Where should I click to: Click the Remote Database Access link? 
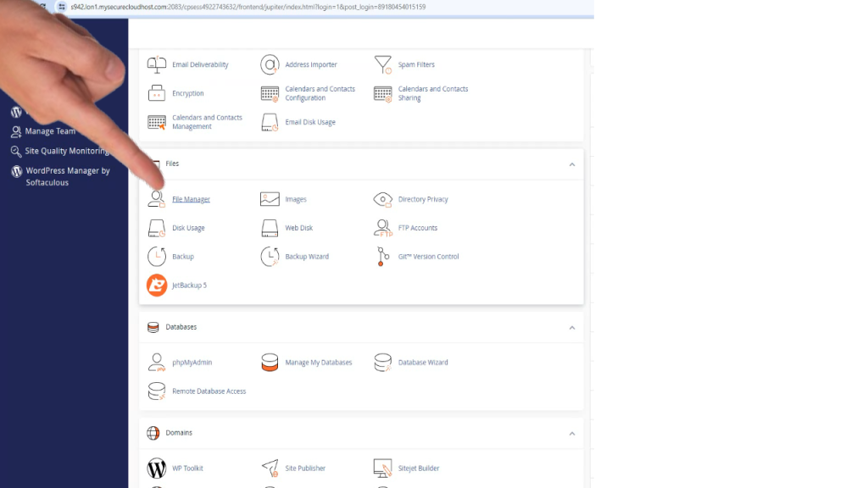tap(209, 391)
